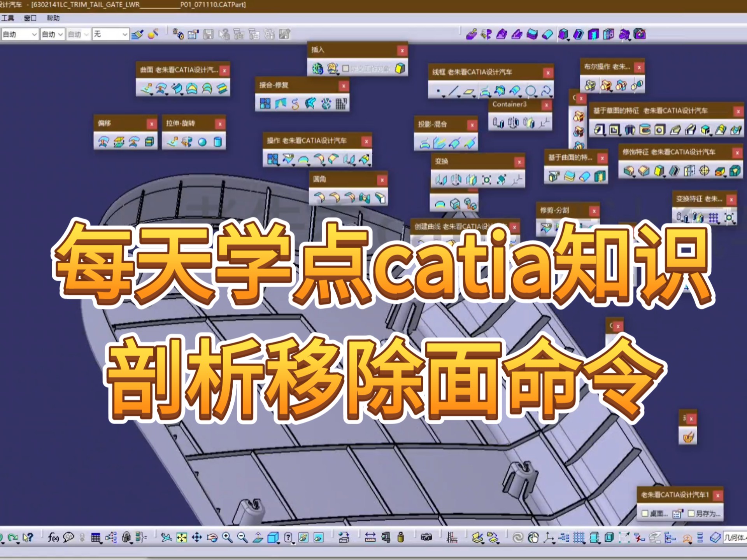Click the Healing icon in 接合-修复 toolbar
Viewport: 747px width, 560px height.
[280, 103]
